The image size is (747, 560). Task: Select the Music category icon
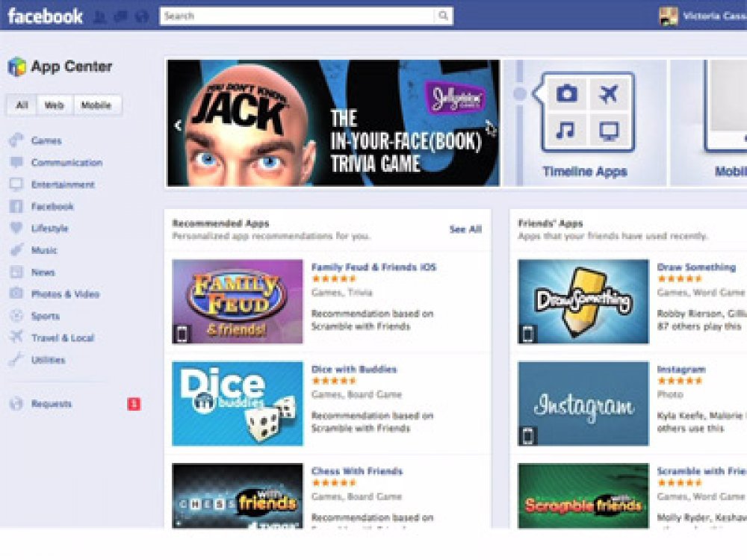tap(16, 250)
